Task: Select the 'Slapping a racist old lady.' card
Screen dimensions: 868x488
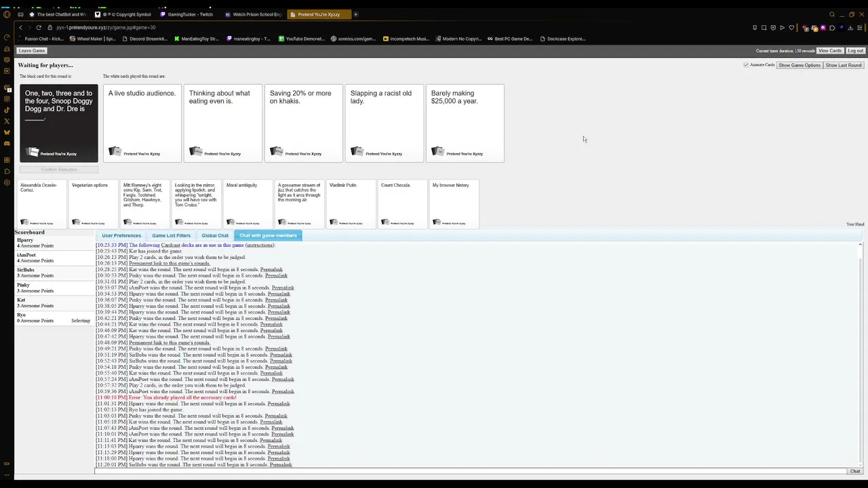Action: point(384,123)
